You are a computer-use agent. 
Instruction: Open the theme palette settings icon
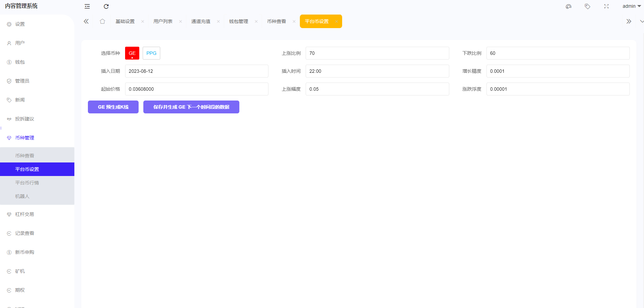pos(569,6)
